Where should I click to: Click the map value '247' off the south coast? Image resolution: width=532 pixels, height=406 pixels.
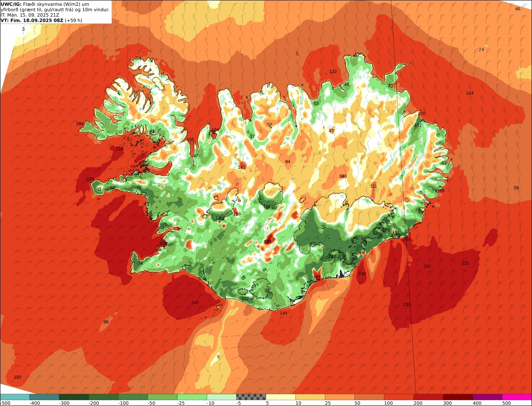(195, 303)
